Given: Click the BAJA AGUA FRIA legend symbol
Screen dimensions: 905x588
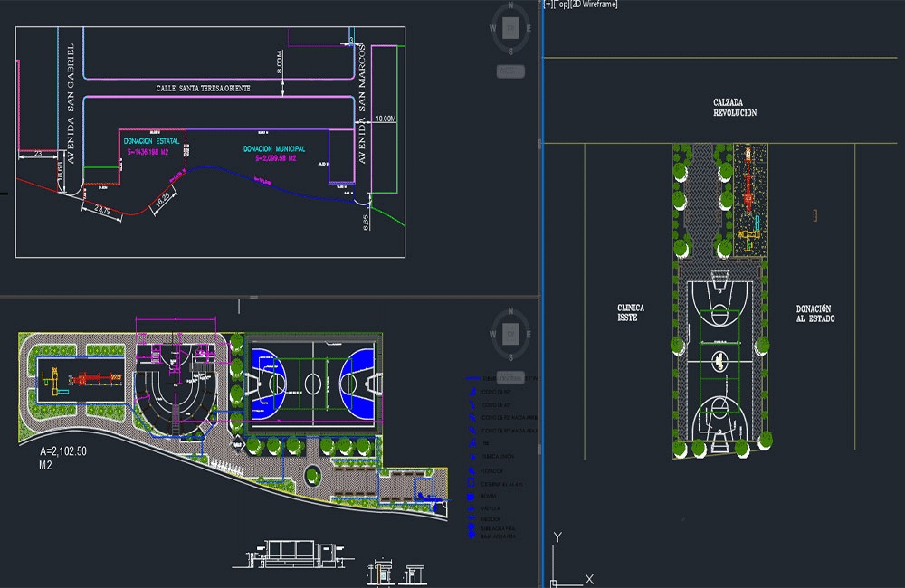Looking at the screenshot, I should [471, 536].
